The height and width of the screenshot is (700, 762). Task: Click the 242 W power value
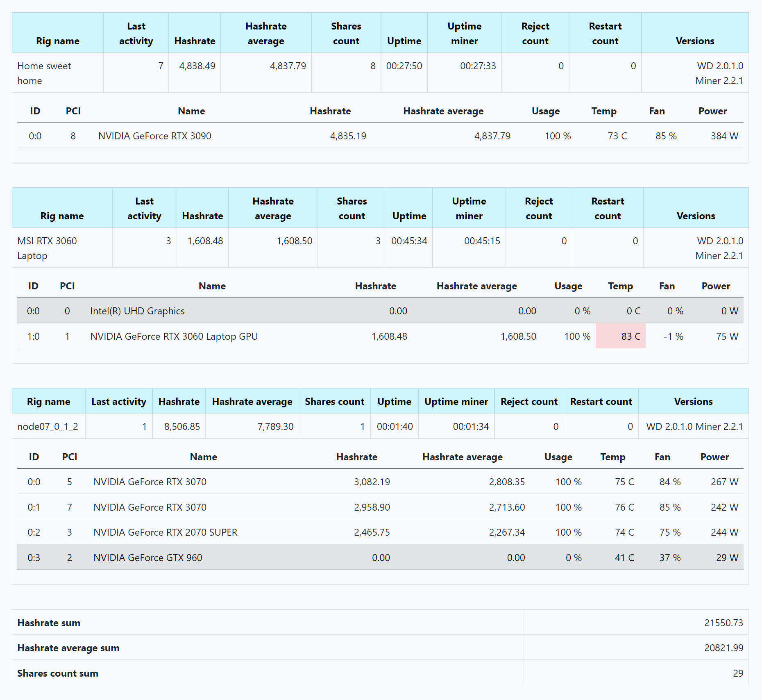click(724, 507)
